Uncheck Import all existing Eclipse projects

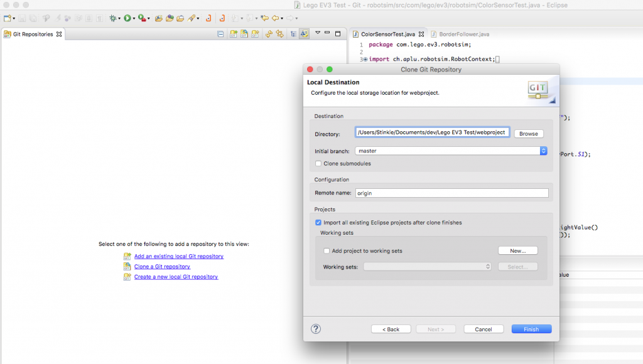[318, 222]
